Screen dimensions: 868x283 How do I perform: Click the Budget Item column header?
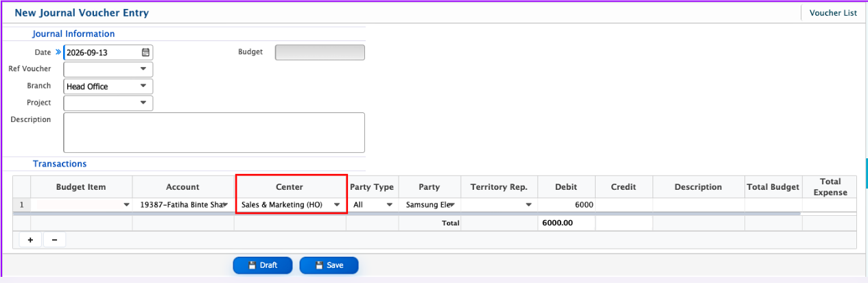tap(81, 187)
